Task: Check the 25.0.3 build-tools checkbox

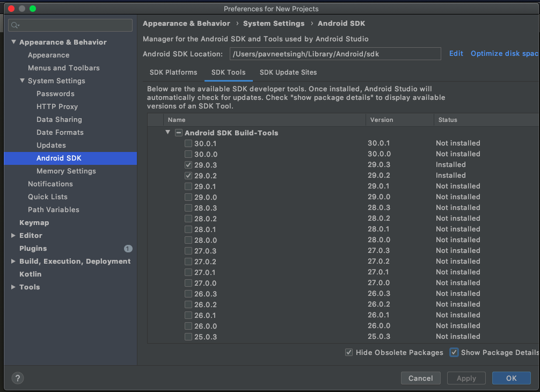Action: point(188,337)
